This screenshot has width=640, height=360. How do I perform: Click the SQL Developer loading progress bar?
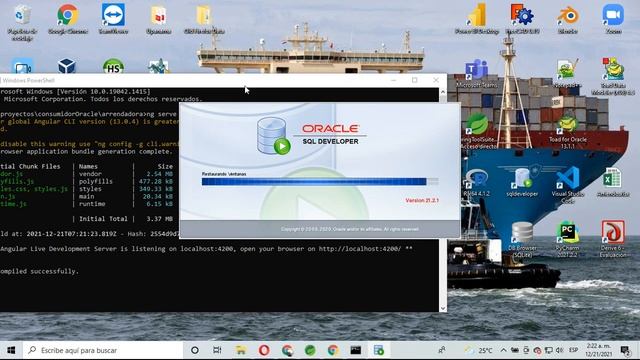click(x=320, y=182)
